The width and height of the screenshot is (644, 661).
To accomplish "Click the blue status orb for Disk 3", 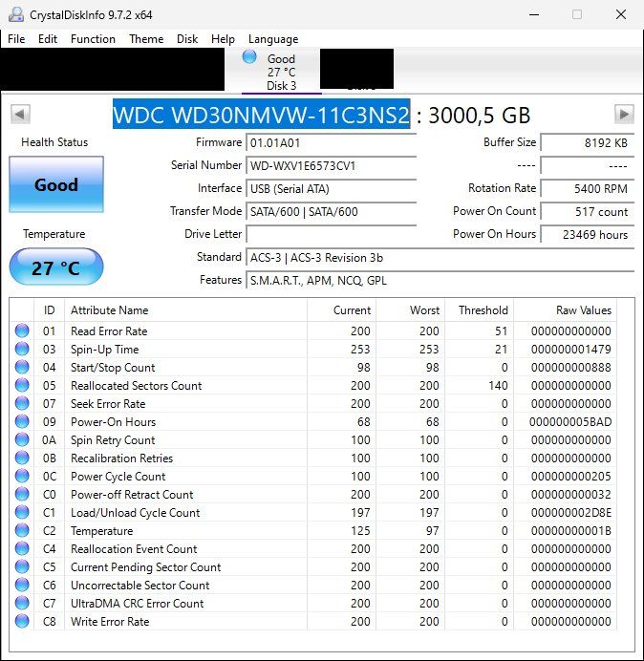I will tap(249, 57).
